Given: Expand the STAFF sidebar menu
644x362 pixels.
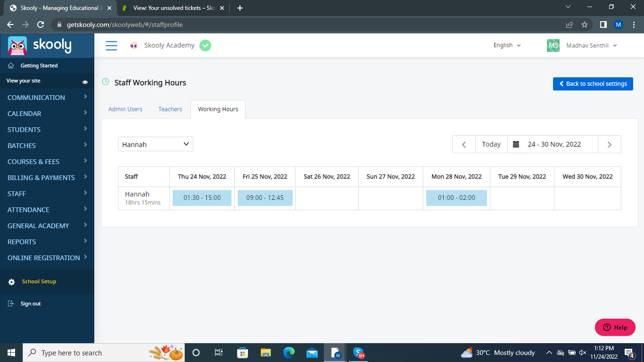Looking at the screenshot, I should (x=47, y=193).
